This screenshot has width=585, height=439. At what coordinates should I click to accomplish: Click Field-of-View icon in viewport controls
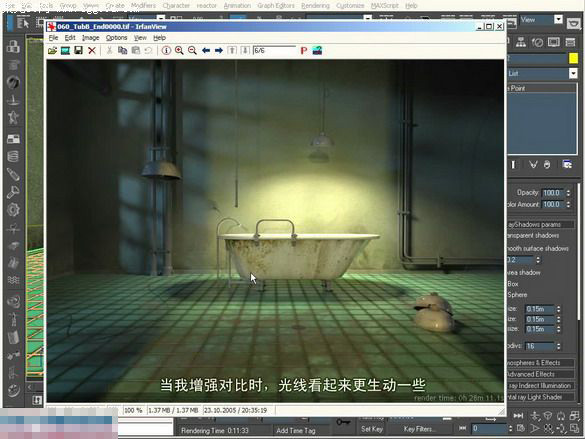tap(535, 429)
